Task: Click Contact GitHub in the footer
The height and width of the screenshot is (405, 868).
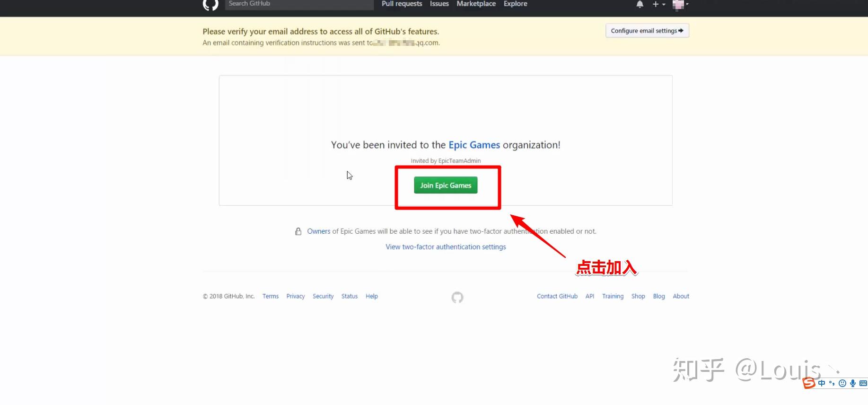Action: tap(557, 296)
